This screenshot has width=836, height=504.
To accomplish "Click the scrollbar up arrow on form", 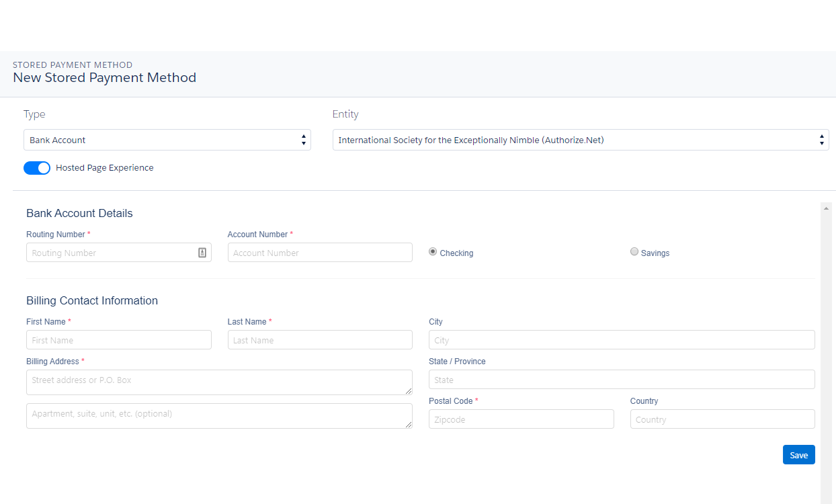I will [826, 208].
